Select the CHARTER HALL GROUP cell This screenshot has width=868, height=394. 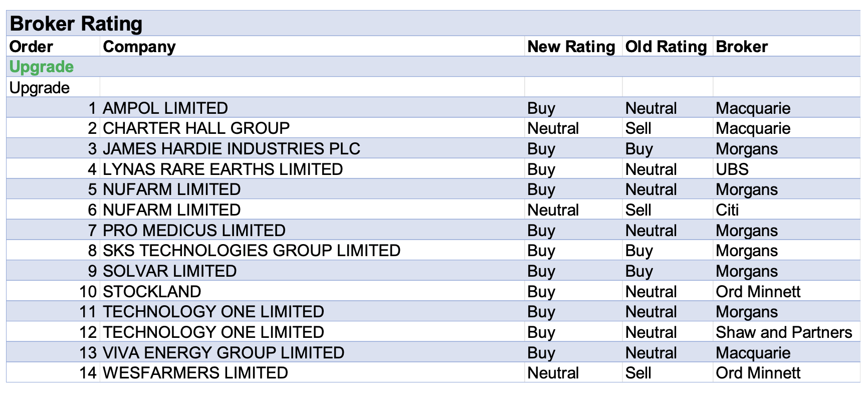coord(196,128)
